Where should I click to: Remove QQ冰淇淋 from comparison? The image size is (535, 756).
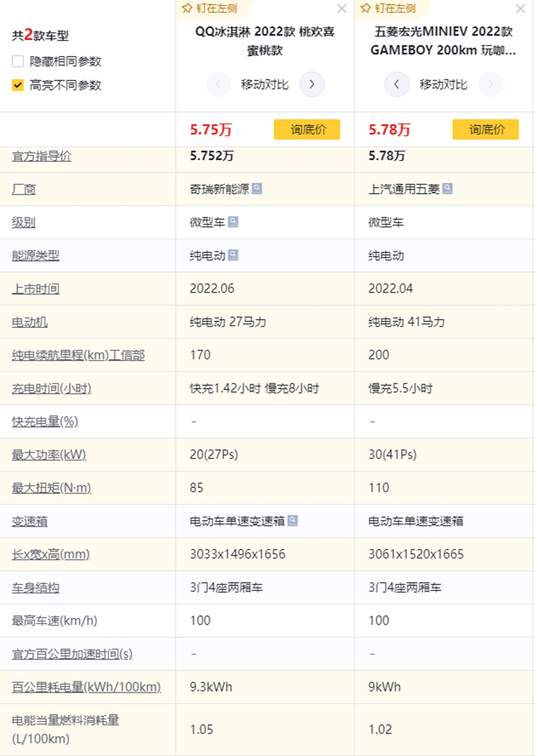click(x=342, y=8)
